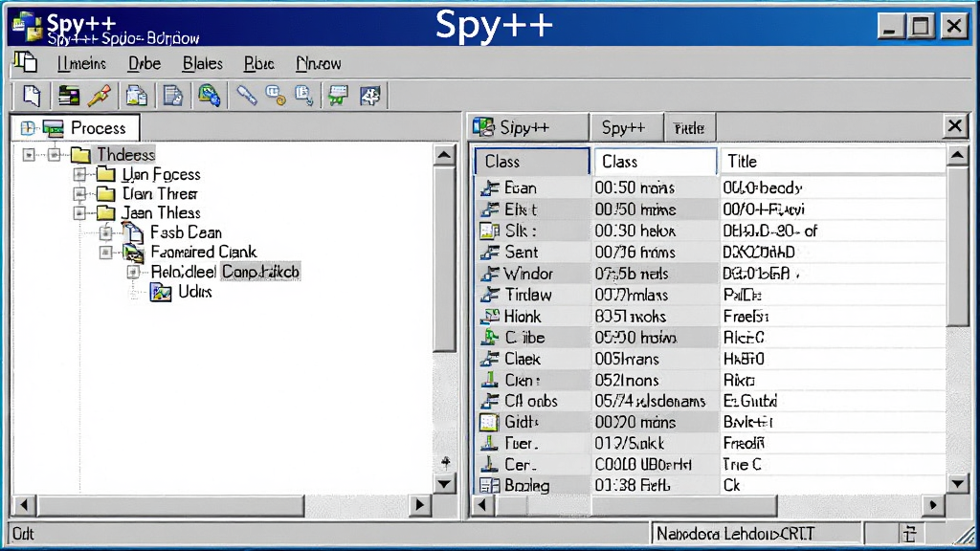
Task: Click the icon of the Udirs tree item
Action: [x=161, y=292]
